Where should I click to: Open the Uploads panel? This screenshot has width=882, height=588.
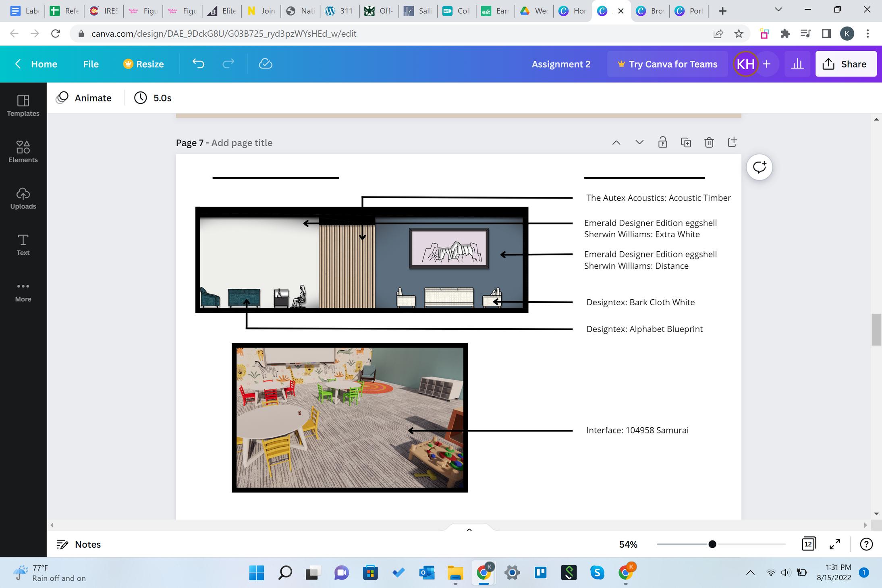point(23,198)
